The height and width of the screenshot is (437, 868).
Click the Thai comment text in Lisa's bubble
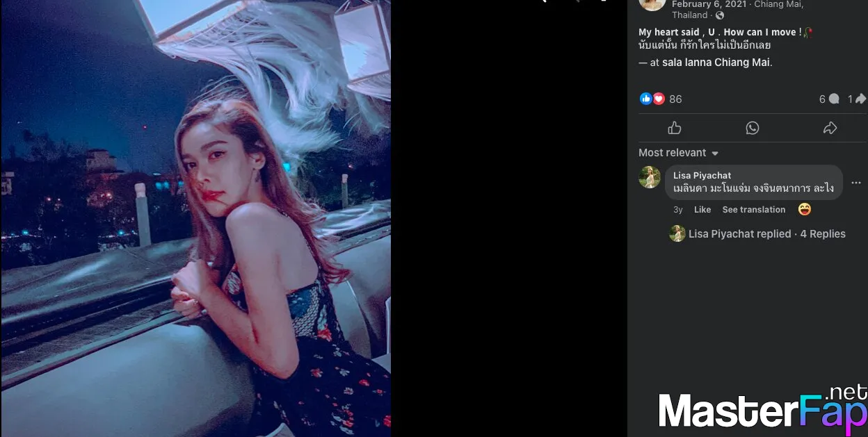753,188
